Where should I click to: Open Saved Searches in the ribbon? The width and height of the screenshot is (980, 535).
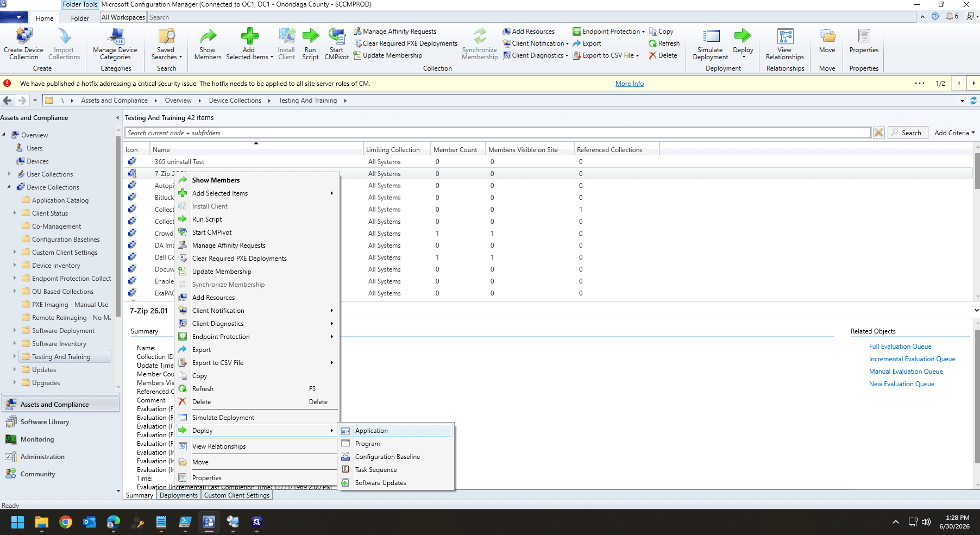pos(166,43)
